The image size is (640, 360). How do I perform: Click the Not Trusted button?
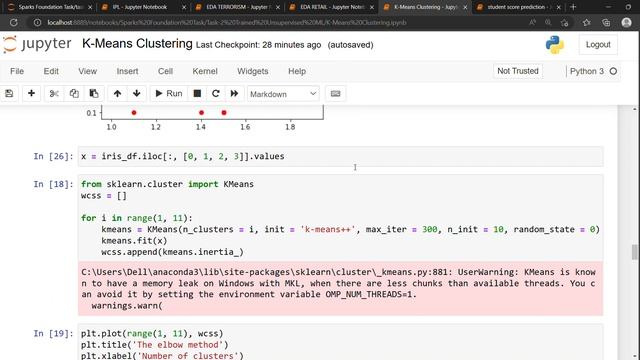point(518,71)
